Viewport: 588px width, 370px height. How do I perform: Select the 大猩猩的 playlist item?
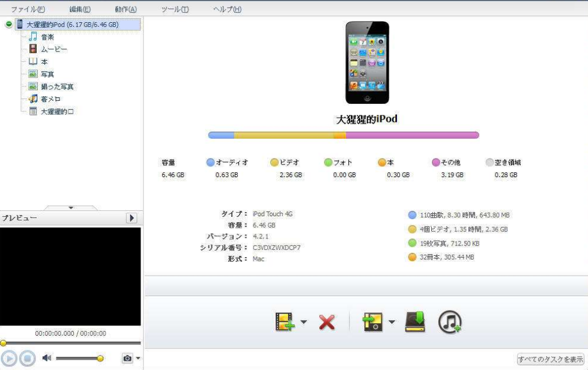[x=57, y=111]
